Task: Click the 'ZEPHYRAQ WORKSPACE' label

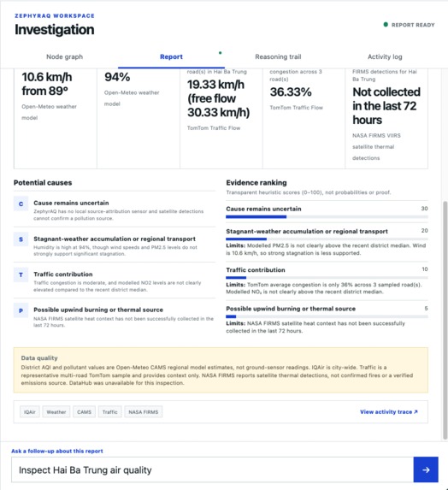Action: tap(55, 15)
